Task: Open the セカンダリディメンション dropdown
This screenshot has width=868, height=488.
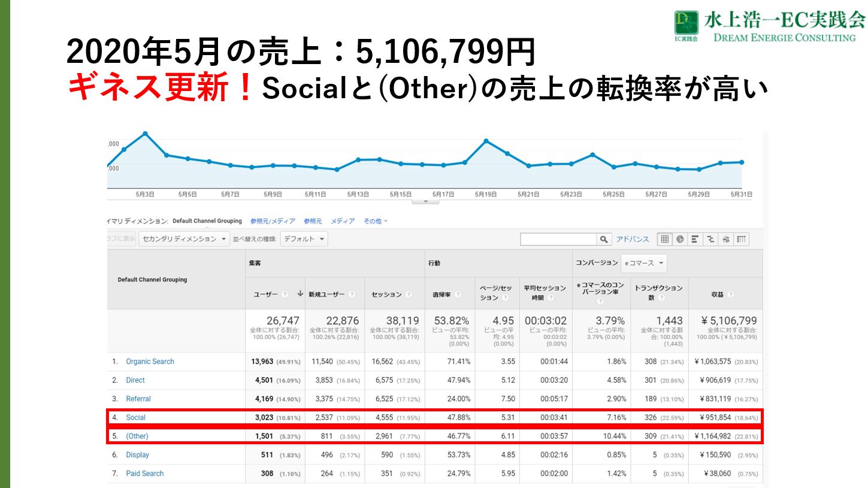Action: [x=184, y=240]
